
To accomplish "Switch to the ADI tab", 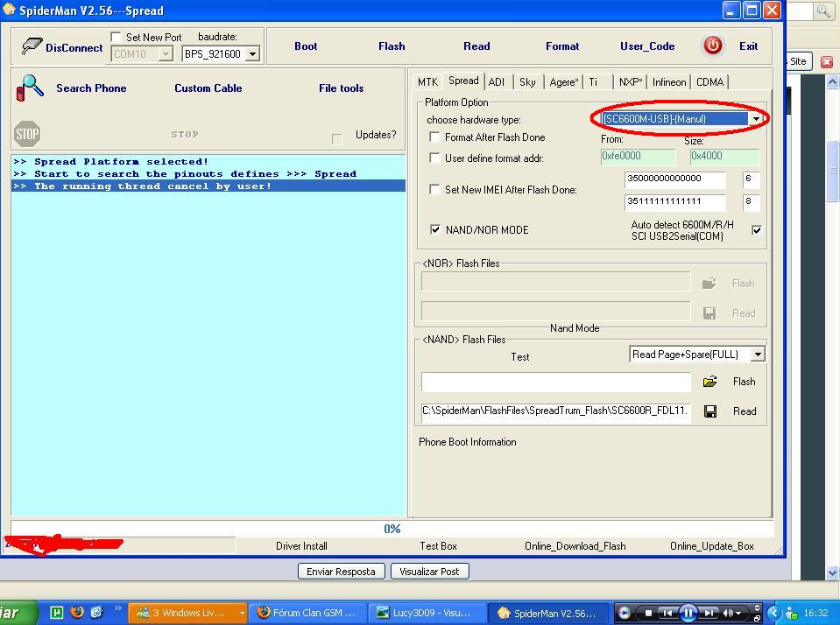I will (497, 82).
